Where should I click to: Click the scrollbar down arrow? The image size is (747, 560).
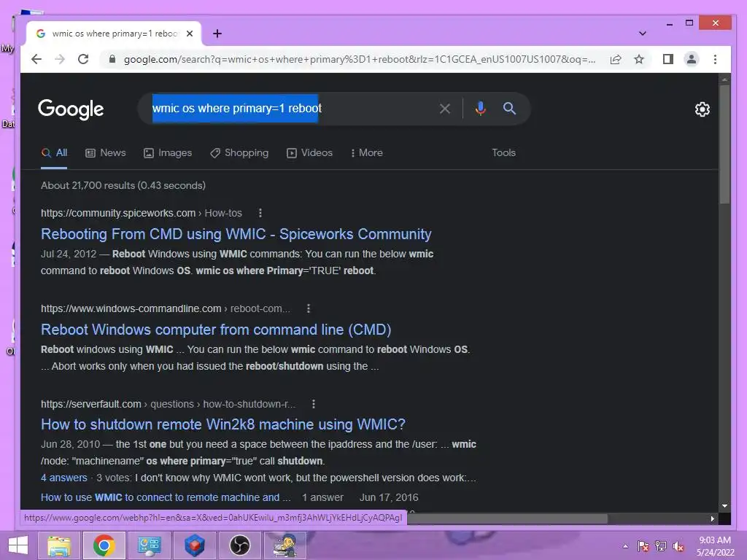[724, 506]
